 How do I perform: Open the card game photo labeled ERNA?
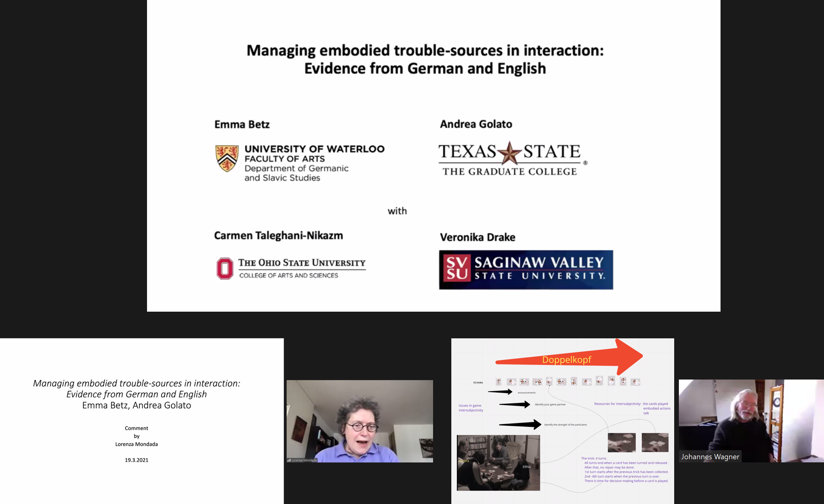click(x=498, y=462)
